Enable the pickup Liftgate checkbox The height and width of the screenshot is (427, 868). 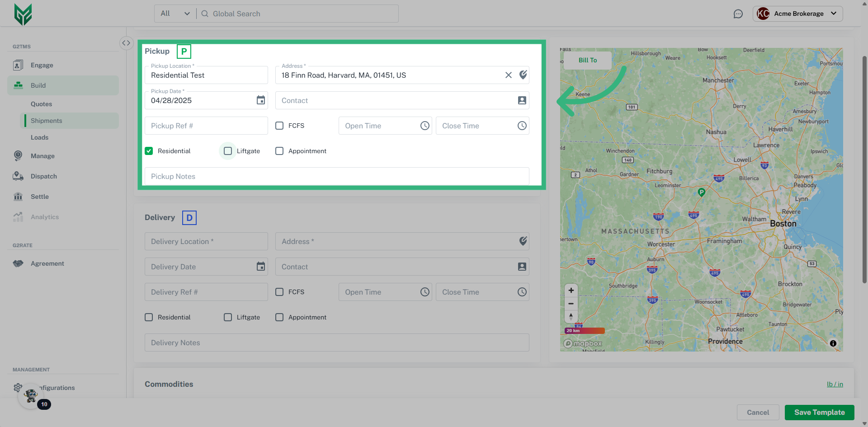(228, 151)
